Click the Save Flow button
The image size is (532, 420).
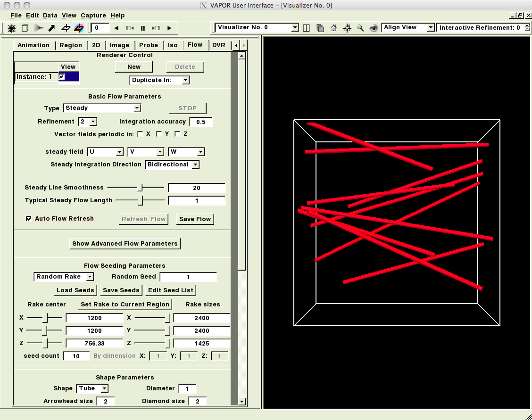coord(195,219)
